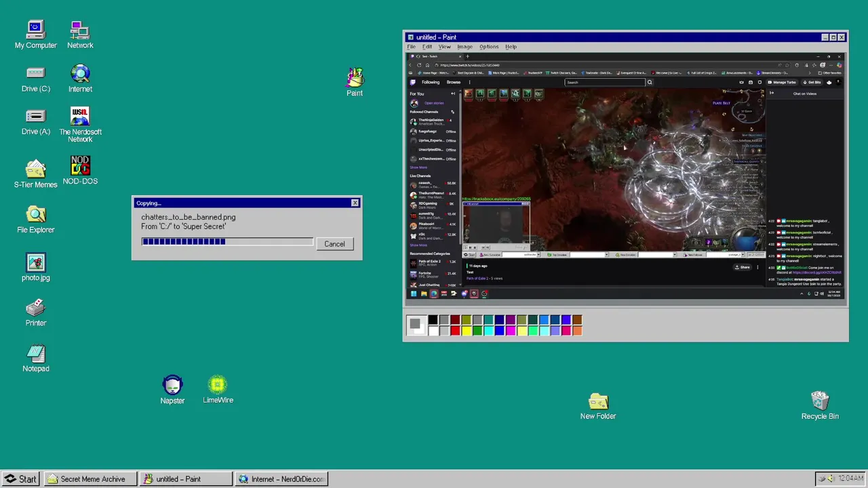
Task: Pick the white color swatch
Action: click(x=433, y=331)
